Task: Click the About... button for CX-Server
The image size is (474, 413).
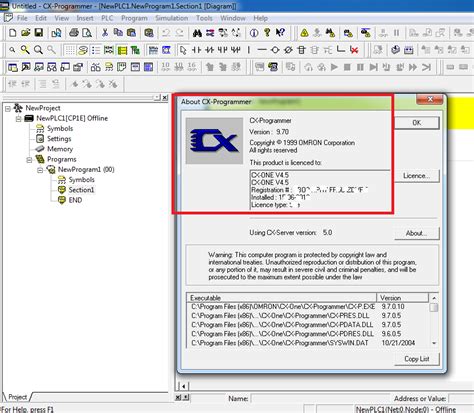Action: (417, 233)
